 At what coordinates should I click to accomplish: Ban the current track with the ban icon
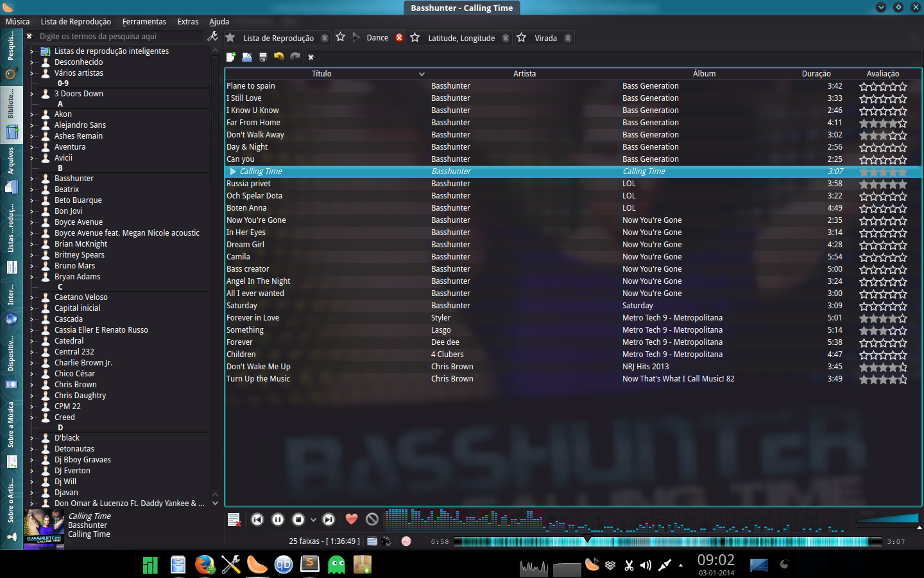tap(372, 519)
